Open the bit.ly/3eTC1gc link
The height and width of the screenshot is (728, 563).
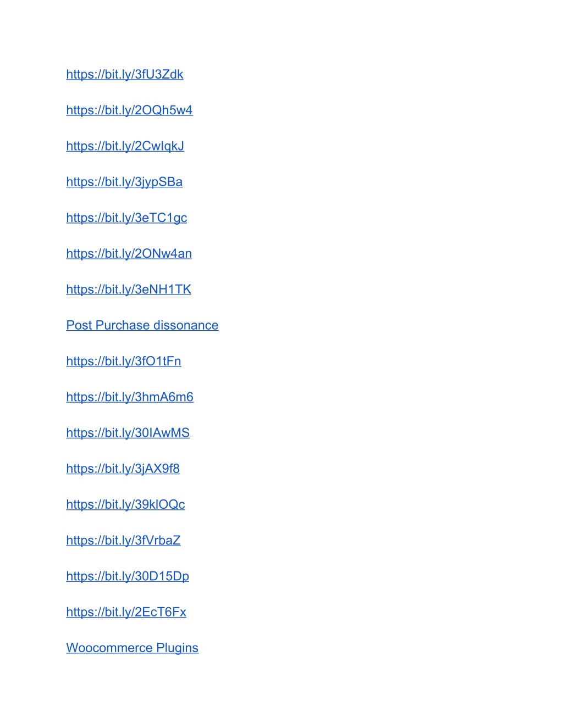[126, 218]
